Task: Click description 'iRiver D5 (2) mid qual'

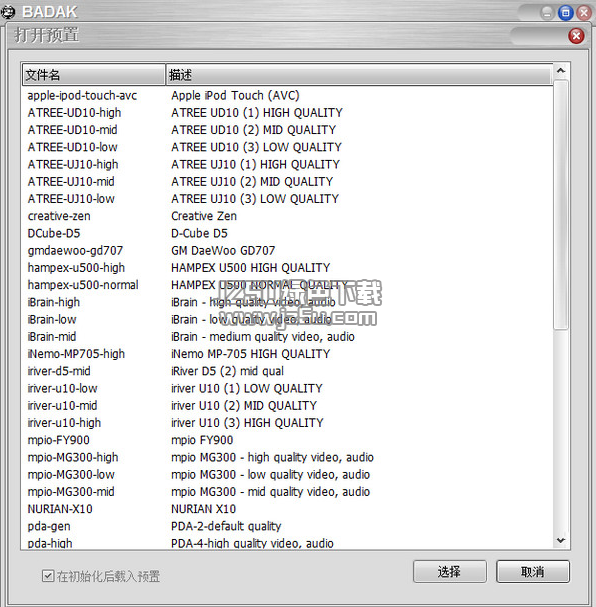Action: click(x=227, y=371)
